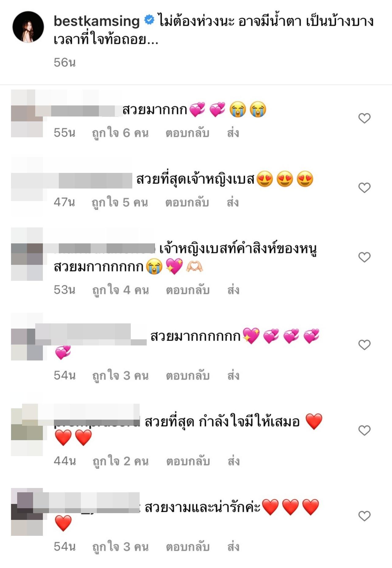Expand the truncated caption ending with '...'
The width and height of the screenshot is (392, 568).
106,40
